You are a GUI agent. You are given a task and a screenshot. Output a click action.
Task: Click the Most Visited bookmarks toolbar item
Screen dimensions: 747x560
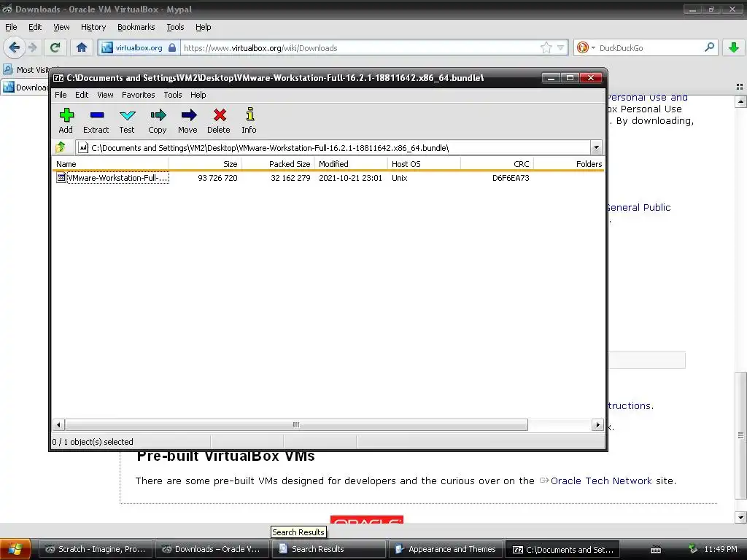tap(27, 69)
